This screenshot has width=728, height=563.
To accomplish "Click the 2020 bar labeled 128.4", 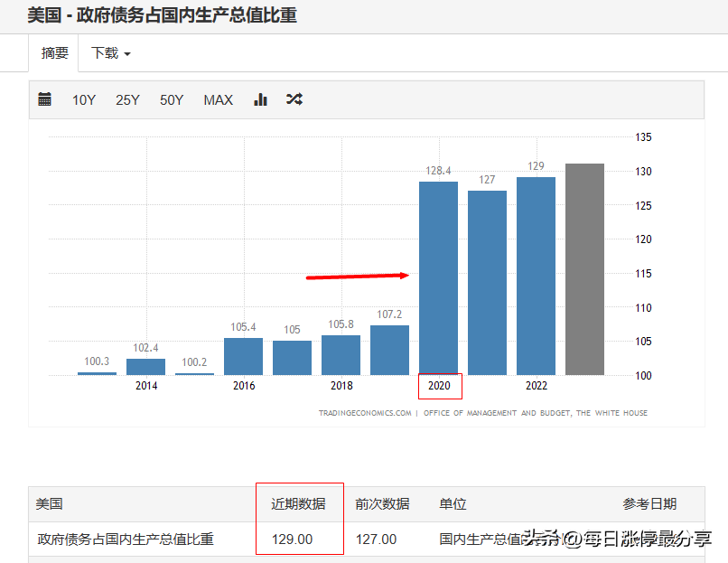I will click(438, 278).
